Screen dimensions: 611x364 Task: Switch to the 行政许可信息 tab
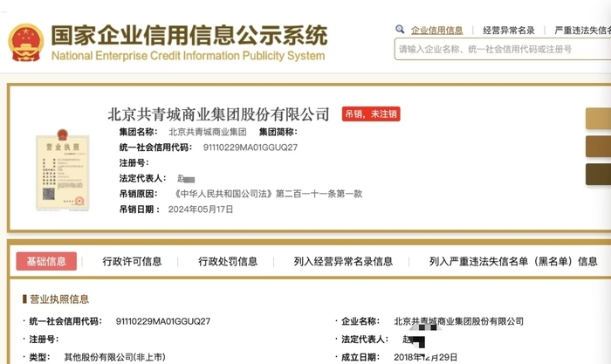tap(132, 262)
